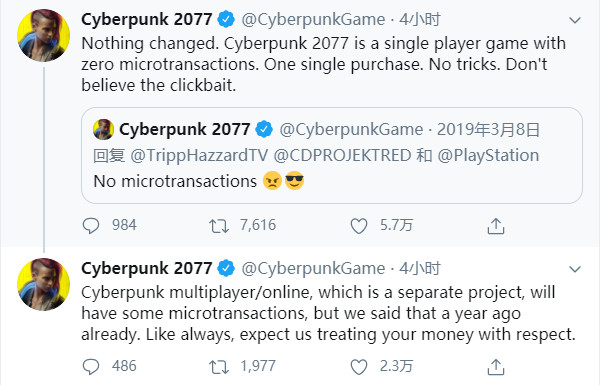Share the second tweet via the share icon
The image size is (603, 385).
click(x=496, y=367)
